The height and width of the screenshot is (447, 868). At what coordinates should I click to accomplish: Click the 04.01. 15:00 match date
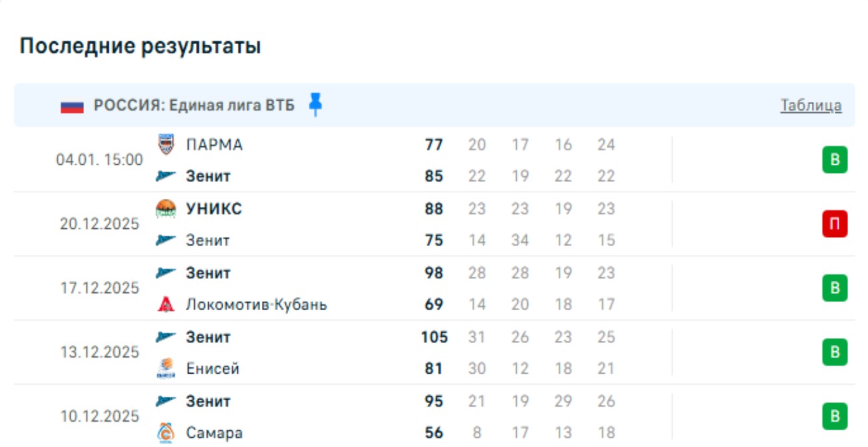(99, 160)
